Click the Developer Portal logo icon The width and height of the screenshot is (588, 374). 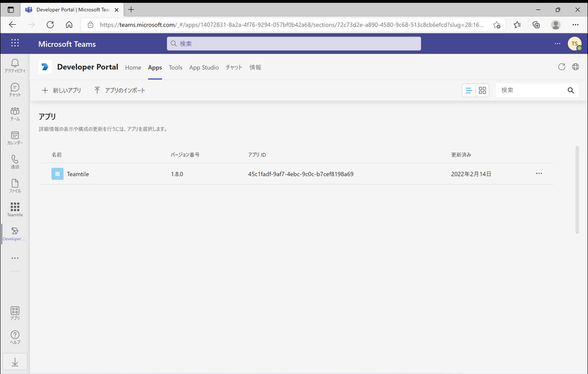(x=45, y=67)
